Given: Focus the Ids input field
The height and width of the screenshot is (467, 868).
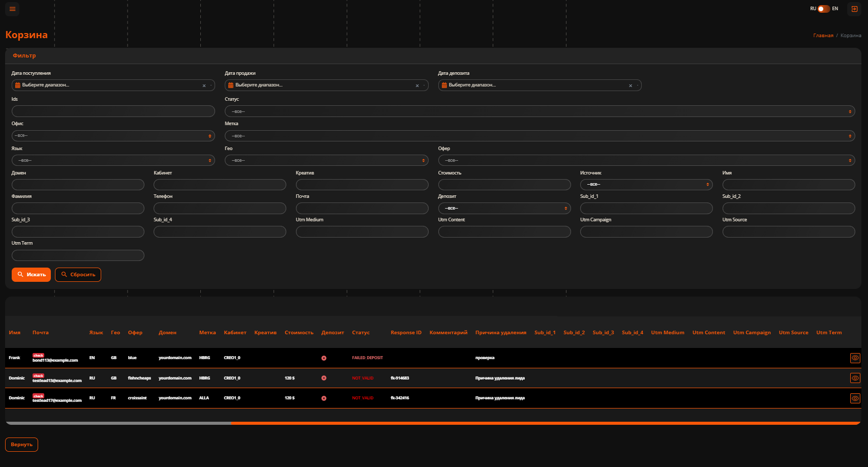Looking at the screenshot, I should tap(113, 111).
